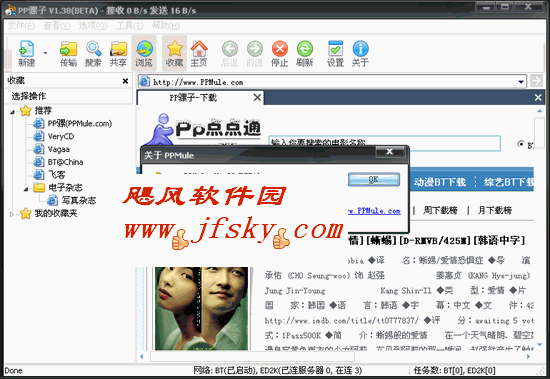550x379 pixels.
Task: Go to 主页 (Home) house icon
Action: 199,53
